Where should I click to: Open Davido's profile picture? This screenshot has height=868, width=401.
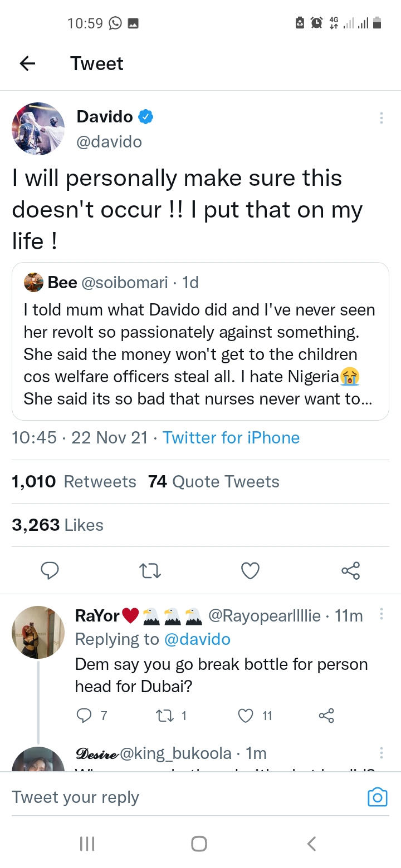coord(38,129)
